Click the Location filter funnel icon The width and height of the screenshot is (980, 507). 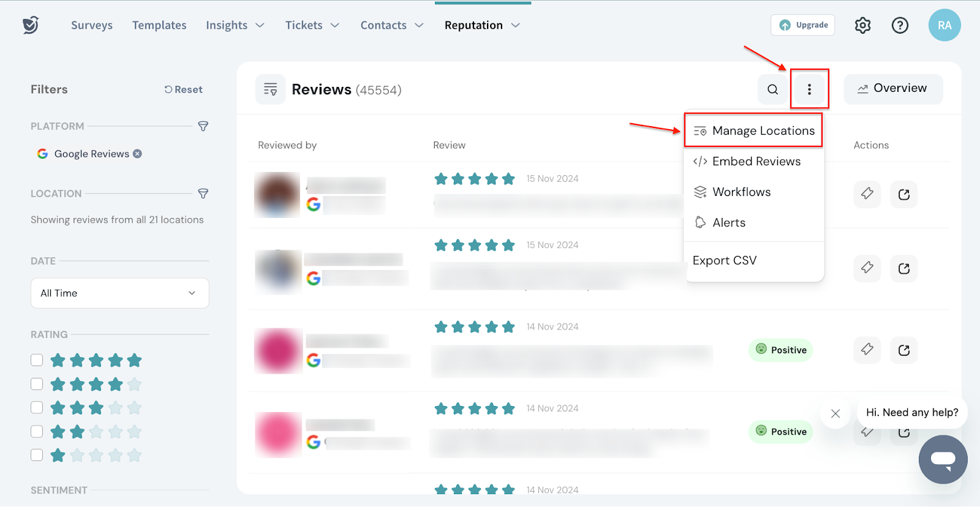coord(203,193)
